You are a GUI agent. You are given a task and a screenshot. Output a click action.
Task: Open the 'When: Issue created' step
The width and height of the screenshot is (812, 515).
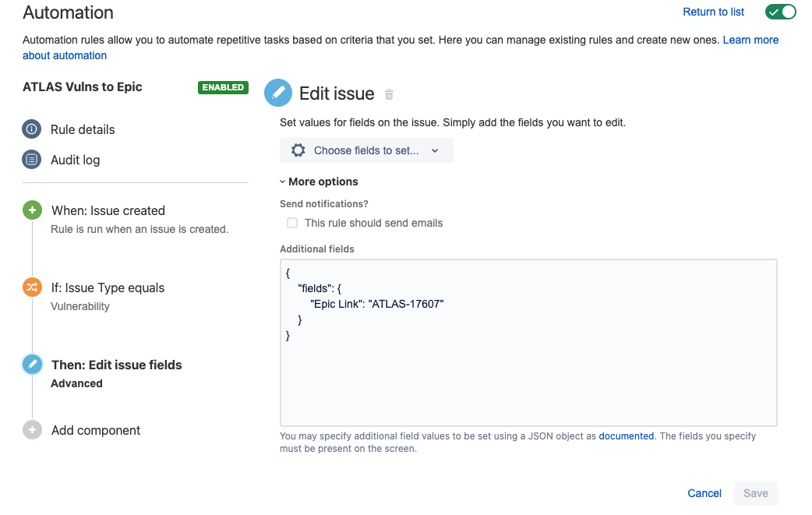click(108, 210)
